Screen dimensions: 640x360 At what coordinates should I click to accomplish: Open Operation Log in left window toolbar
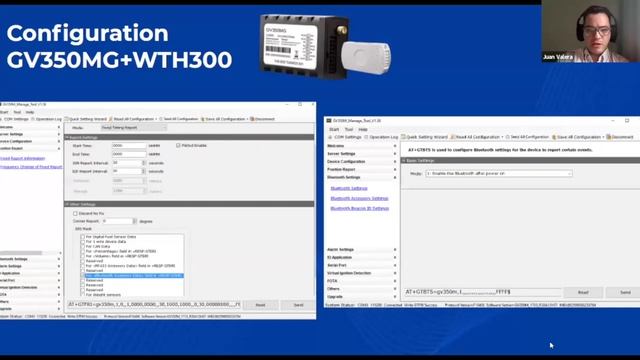click(46, 119)
